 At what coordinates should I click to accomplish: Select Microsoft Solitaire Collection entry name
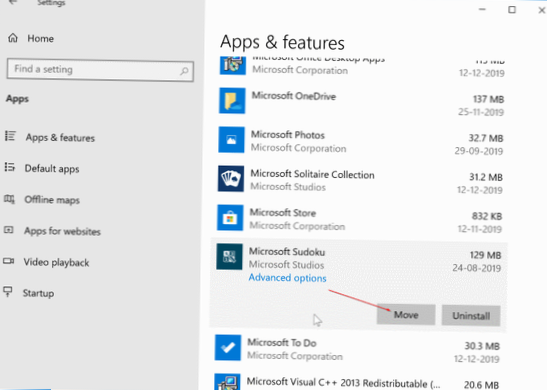click(x=313, y=174)
